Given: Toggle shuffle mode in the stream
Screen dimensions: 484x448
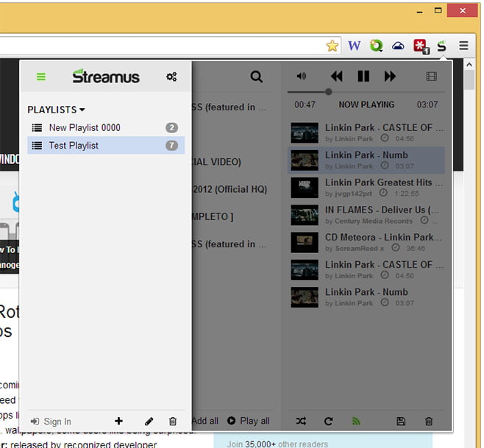Looking at the screenshot, I should 302,422.
